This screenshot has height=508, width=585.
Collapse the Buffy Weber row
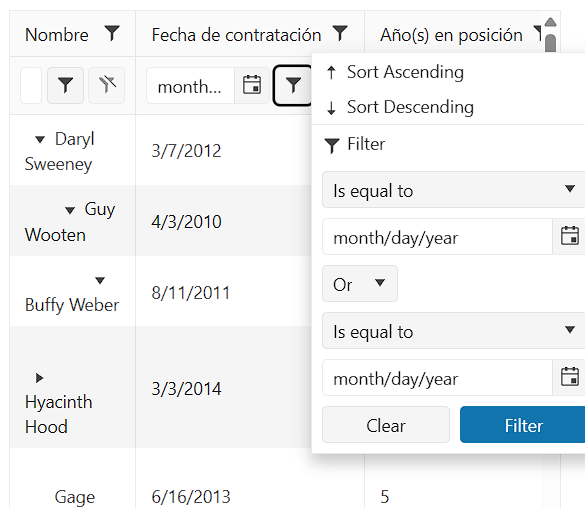pos(100,280)
